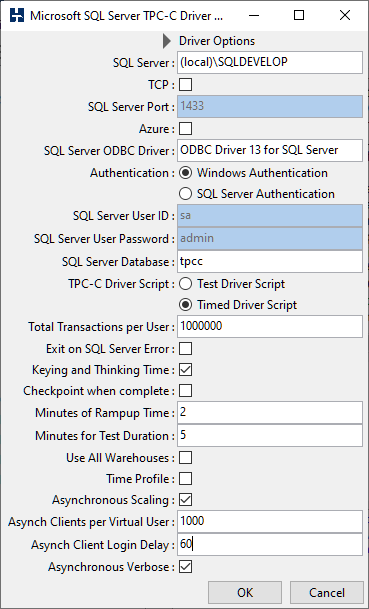Edit Total Transactions per User field
The image size is (369, 609).
pos(270,326)
